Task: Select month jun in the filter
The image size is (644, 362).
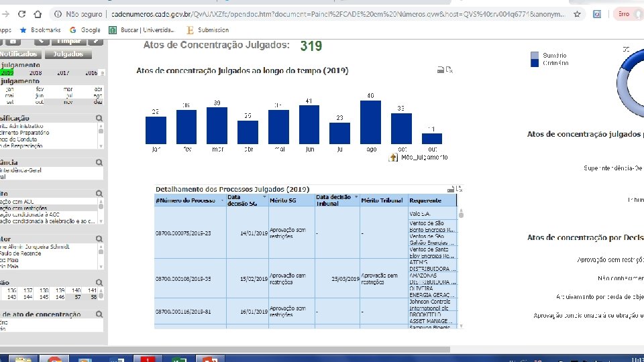Action: click(40, 95)
